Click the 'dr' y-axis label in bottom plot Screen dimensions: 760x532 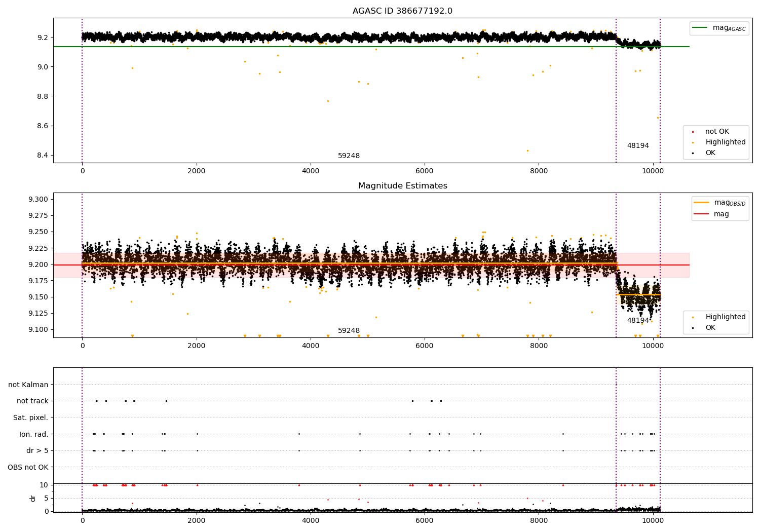click(x=33, y=498)
